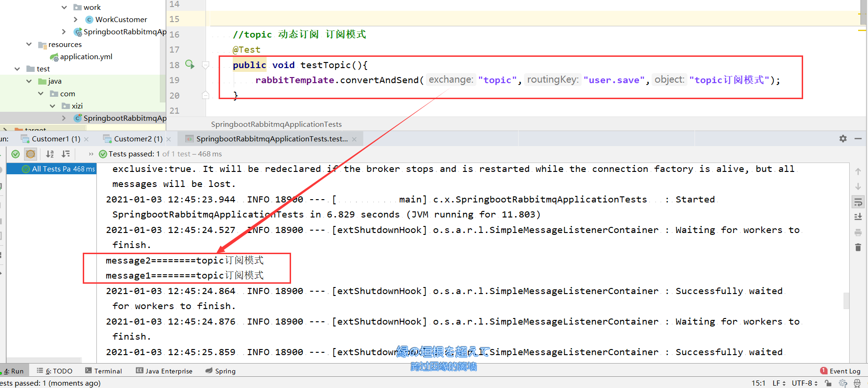Open the Spring tool window

pos(221,371)
